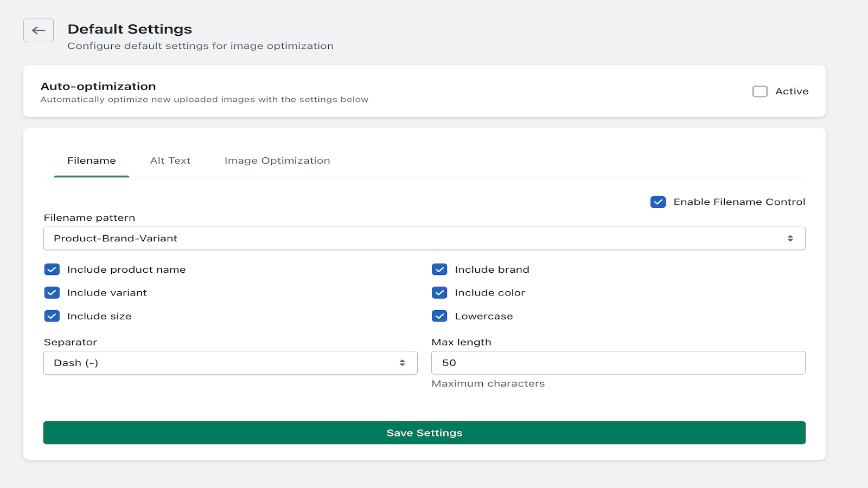Click the Filename pattern dropdown stepper icon

[790, 238]
